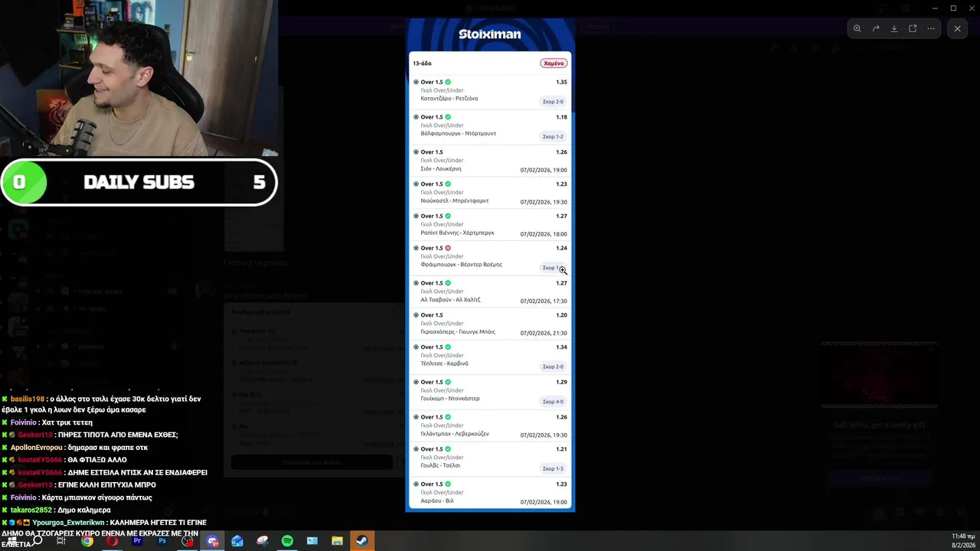Click the recording app icon next to Photoshop in the taskbar

coord(188,541)
